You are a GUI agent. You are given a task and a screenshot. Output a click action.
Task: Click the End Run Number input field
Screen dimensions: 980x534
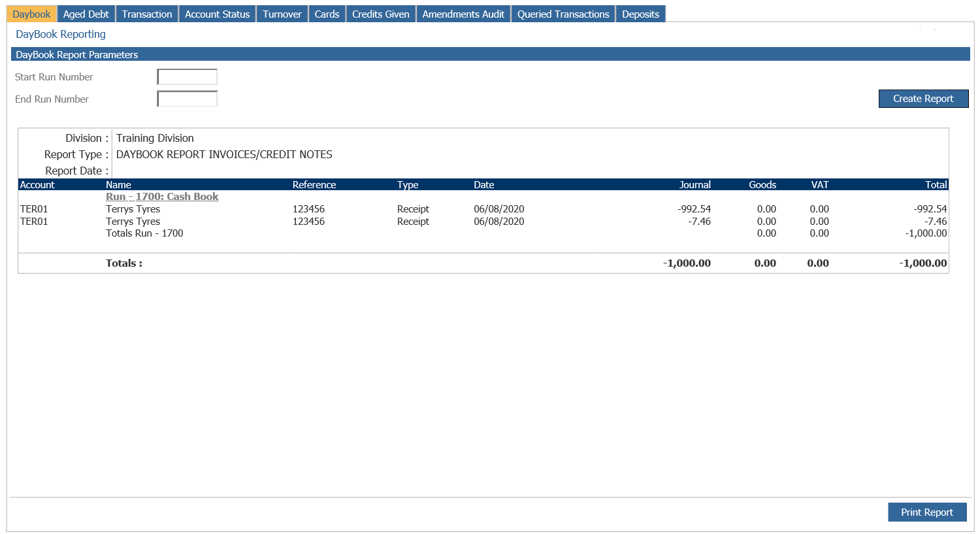(x=187, y=99)
